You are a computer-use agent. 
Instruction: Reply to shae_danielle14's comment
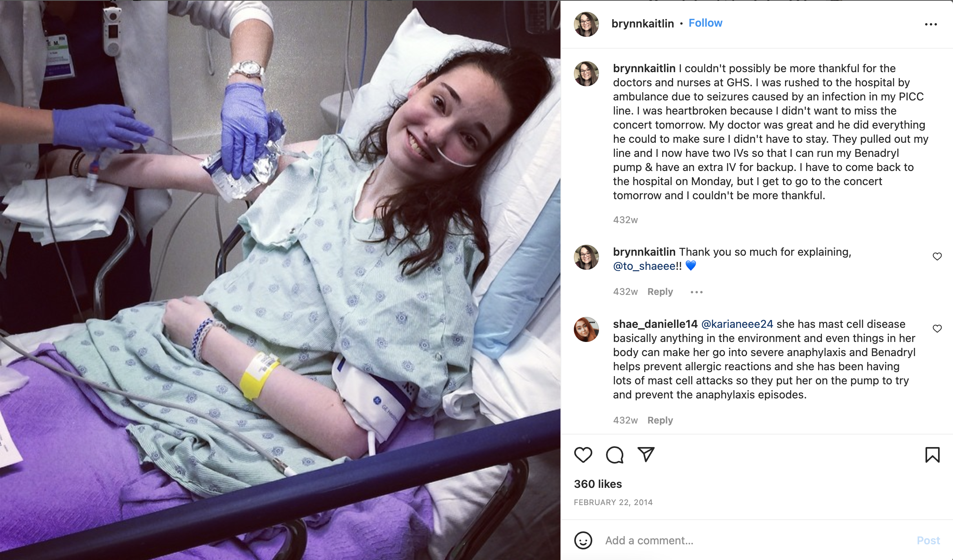(660, 420)
